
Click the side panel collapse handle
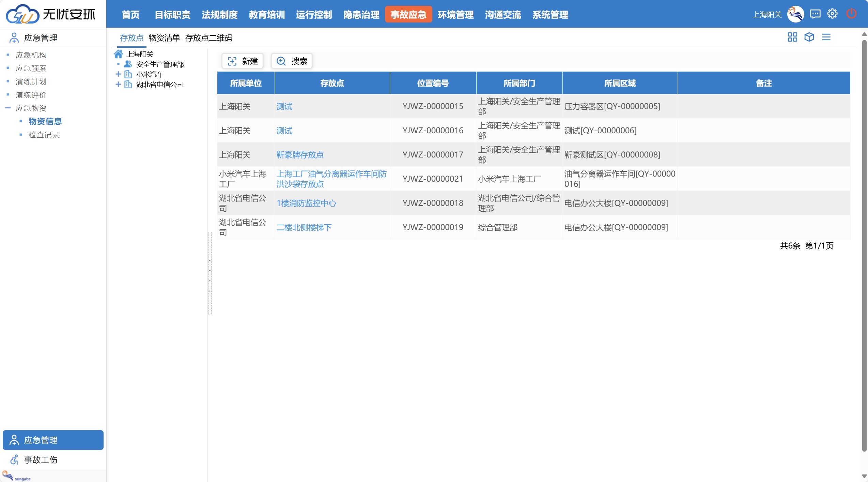[210, 273]
